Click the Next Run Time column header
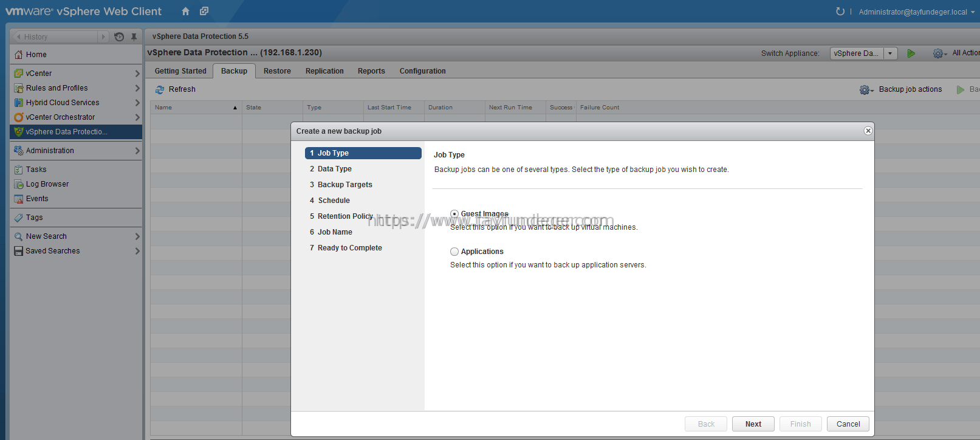The height and width of the screenshot is (440, 980). [515, 108]
